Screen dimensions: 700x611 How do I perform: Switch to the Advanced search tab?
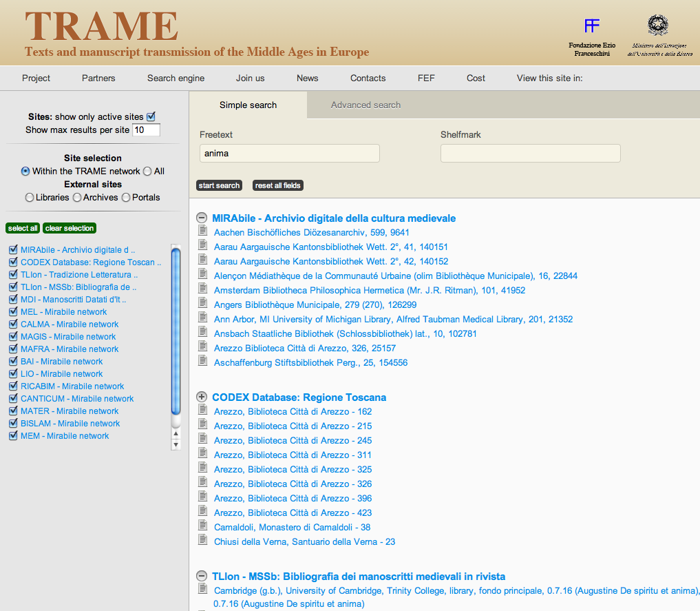tap(365, 105)
